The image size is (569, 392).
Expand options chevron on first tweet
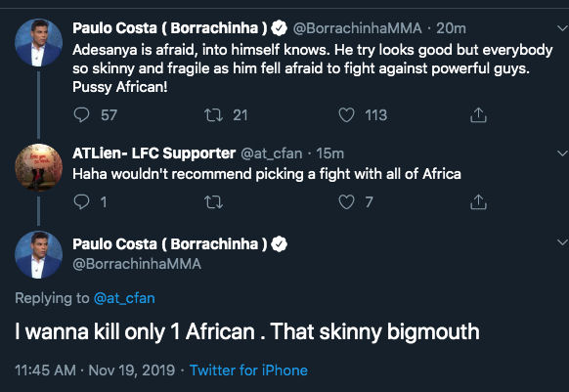(562, 28)
